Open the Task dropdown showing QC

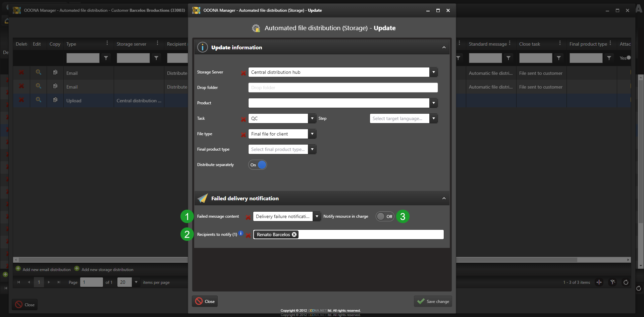coord(312,118)
